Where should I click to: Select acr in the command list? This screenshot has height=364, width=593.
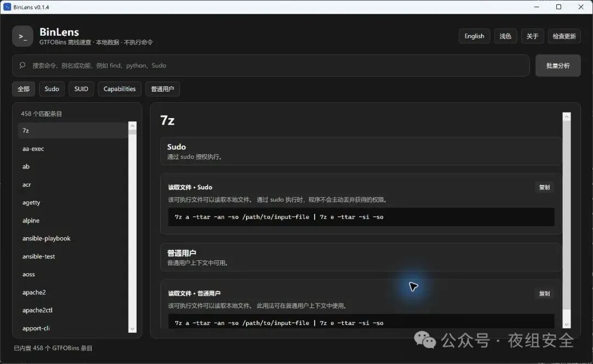coord(73,184)
